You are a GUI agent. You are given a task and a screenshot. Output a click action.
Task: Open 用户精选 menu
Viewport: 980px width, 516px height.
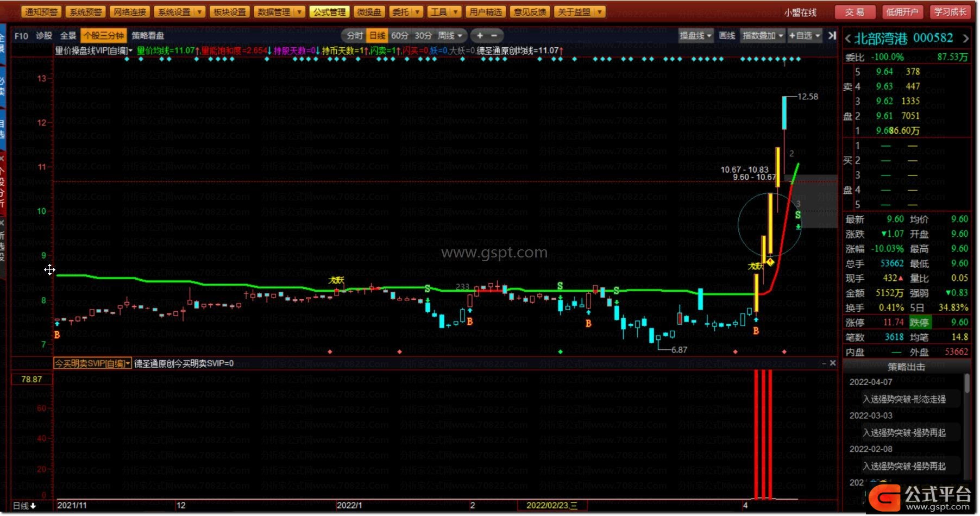click(x=486, y=12)
